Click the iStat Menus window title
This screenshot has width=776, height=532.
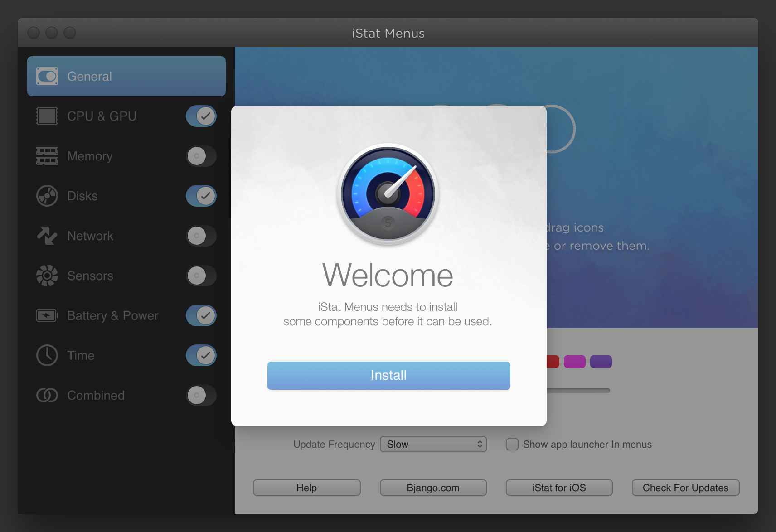click(x=388, y=33)
